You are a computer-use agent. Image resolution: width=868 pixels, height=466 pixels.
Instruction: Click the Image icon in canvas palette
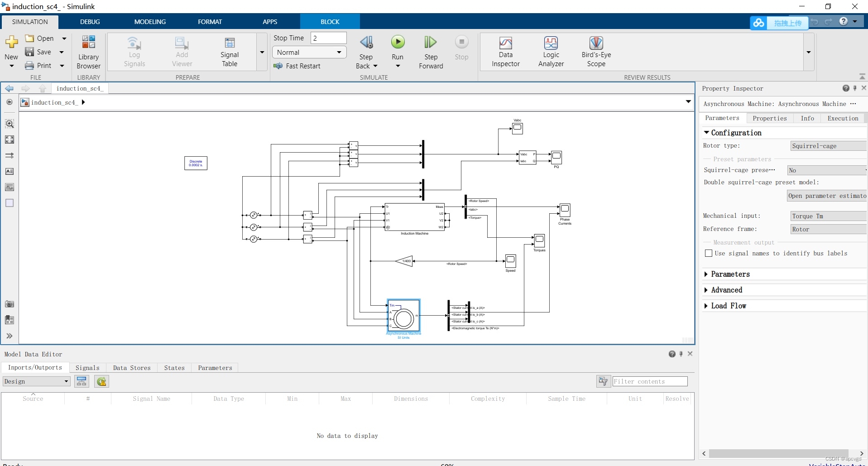10,187
